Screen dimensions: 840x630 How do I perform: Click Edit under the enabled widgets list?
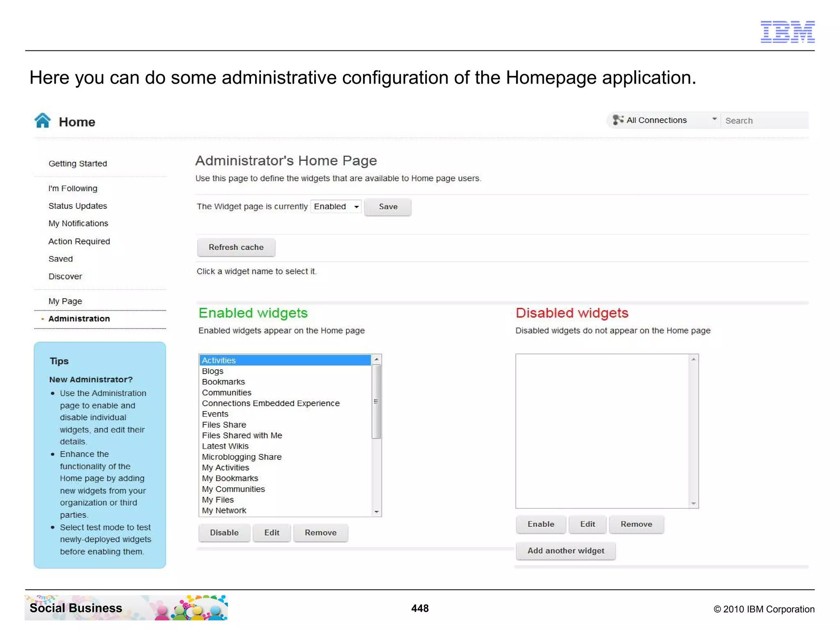(x=272, y=533)
